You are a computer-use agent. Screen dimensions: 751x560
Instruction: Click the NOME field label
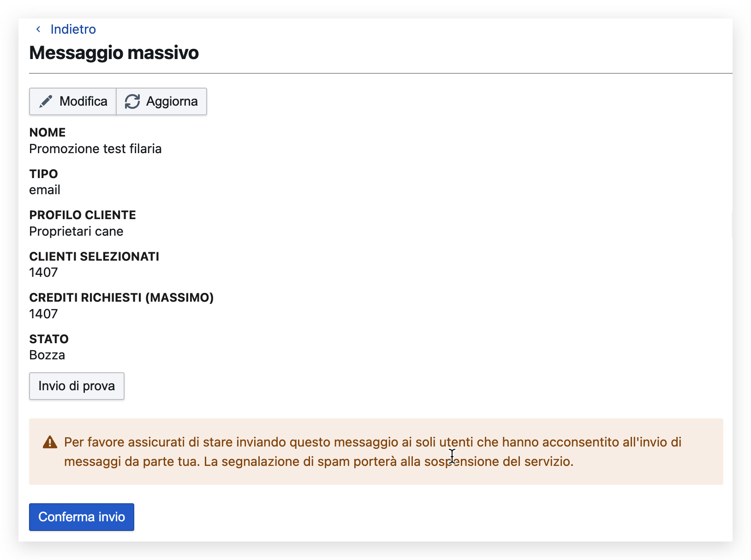pos(48,132)
